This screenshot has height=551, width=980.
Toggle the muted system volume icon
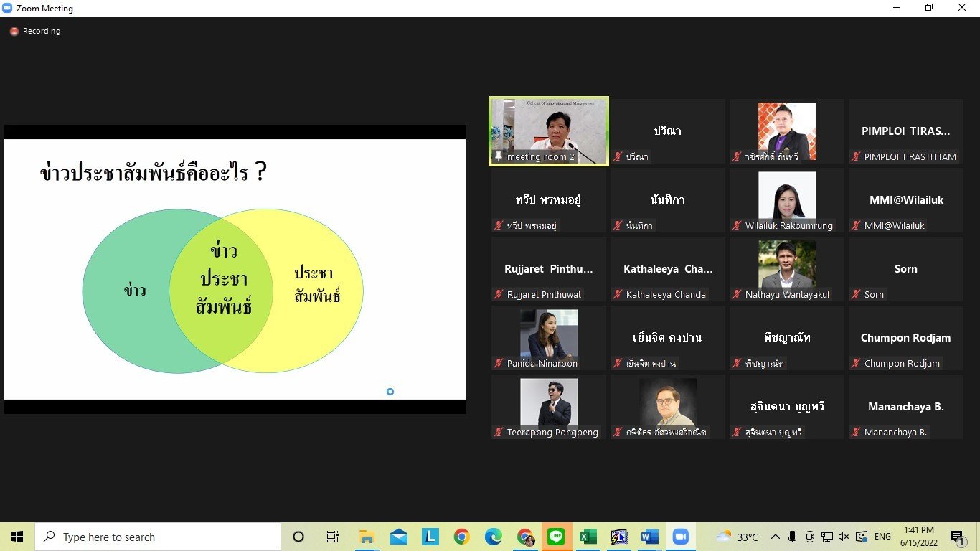coord(844,537)
